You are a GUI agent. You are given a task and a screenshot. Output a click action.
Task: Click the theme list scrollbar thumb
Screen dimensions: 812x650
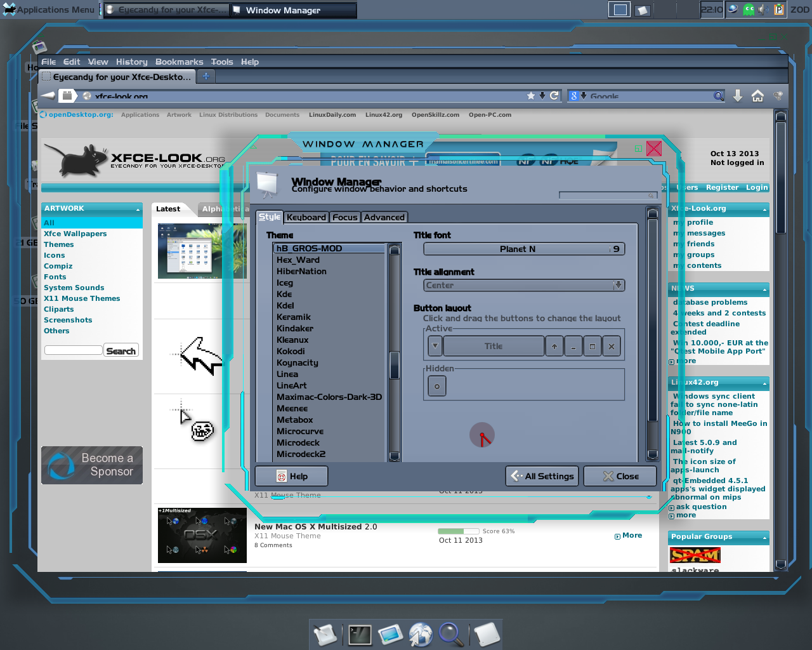(x=394, y=365)
